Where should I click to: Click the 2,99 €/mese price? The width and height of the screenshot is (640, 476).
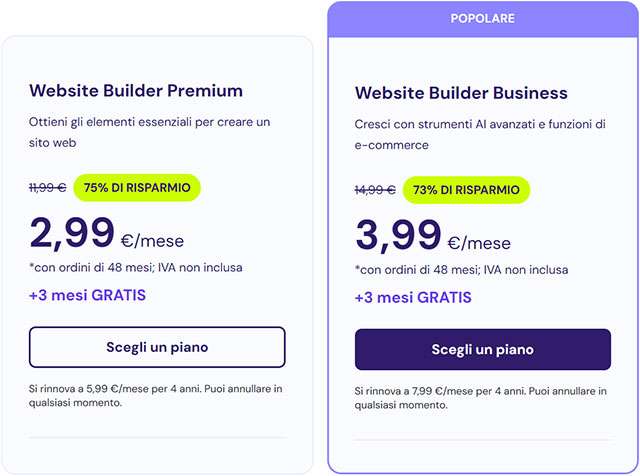click(106, 234)
